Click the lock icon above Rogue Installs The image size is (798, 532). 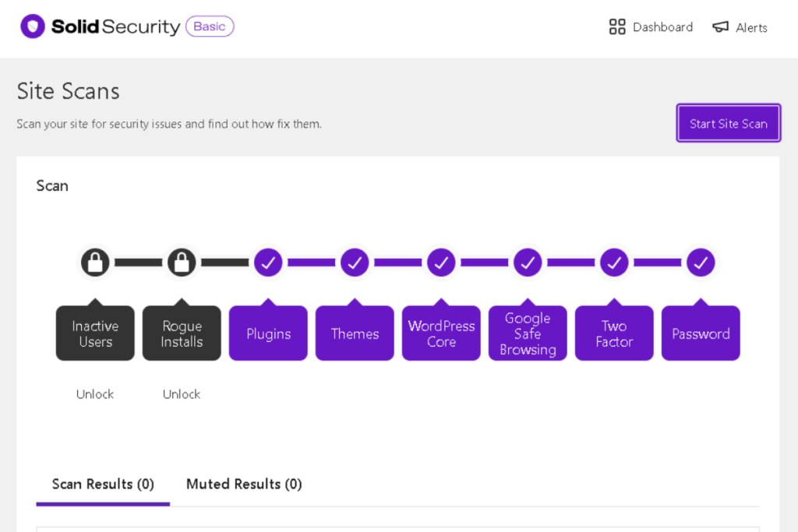click(x=182, y=262)
